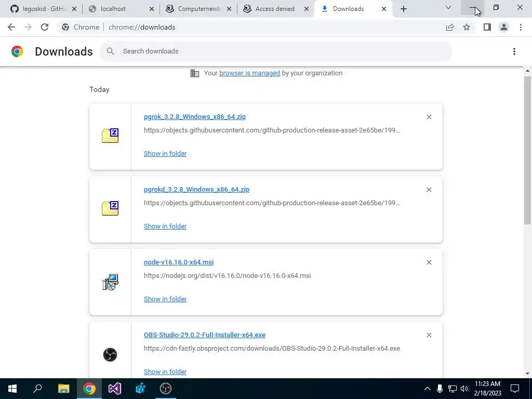Screen dimensions: 532x399
Task: Open pgrok_3.2.8_Windows_x86_64.zip file link
Action: click(x=195, y=117)
